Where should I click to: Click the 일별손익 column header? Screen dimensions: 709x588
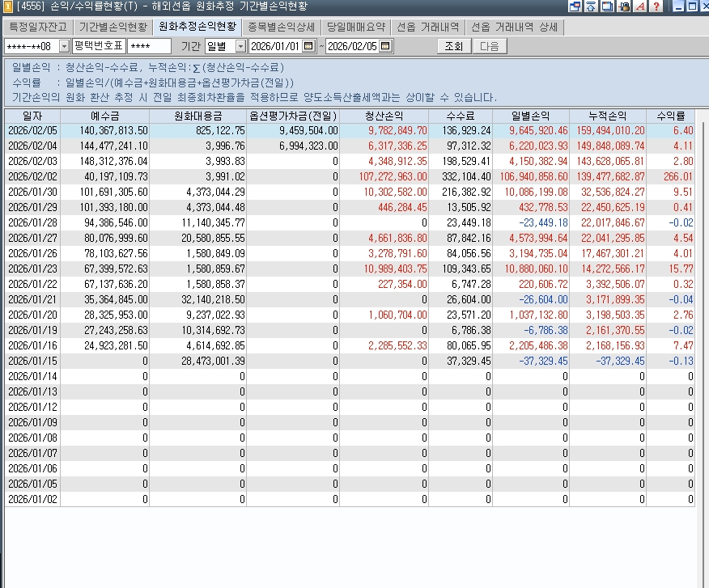[x=531, y=116]
